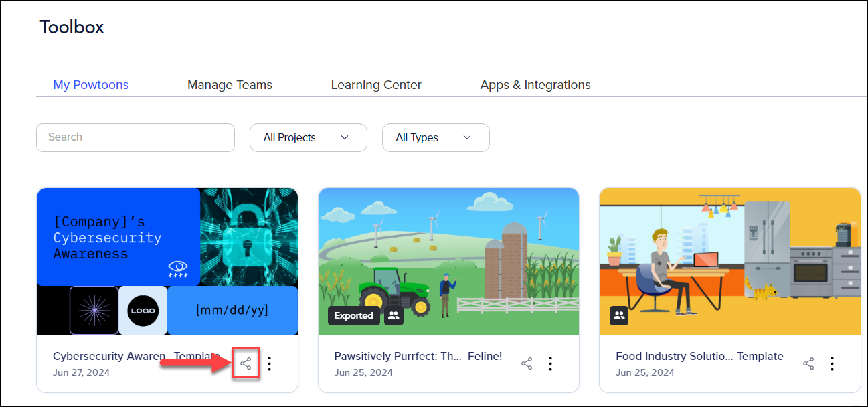
Task: Click the Exported badge on the tractor Powtoon
Action: point(354,315)
